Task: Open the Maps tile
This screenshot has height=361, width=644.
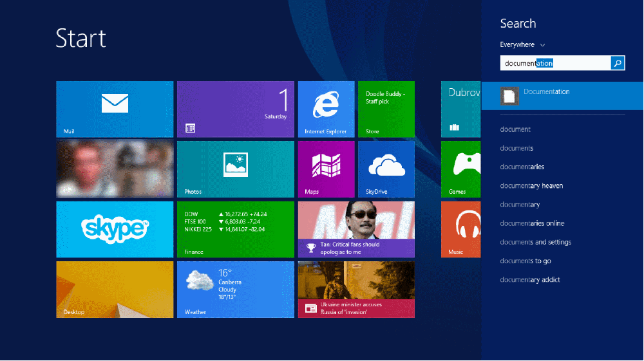Action: click(326, 169)
